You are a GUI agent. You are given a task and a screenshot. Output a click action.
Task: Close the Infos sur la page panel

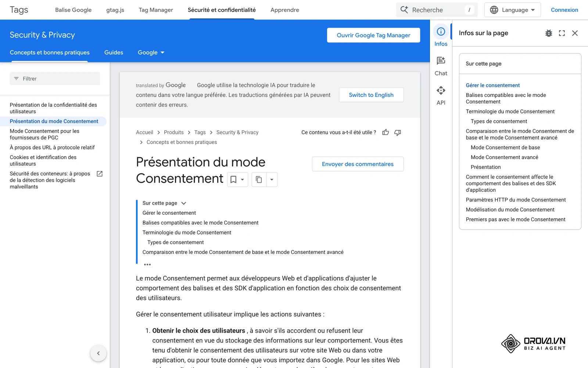[575, 33]
